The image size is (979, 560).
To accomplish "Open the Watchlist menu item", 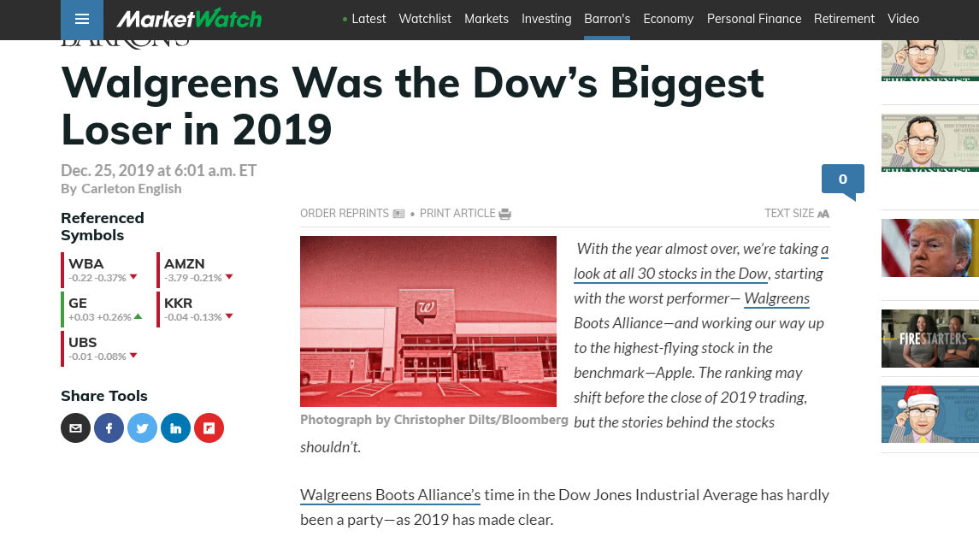I will click(425, 19).
